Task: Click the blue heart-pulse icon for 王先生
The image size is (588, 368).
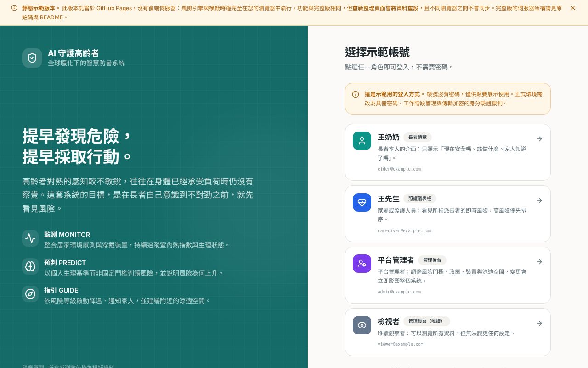Action: point(362,202)
